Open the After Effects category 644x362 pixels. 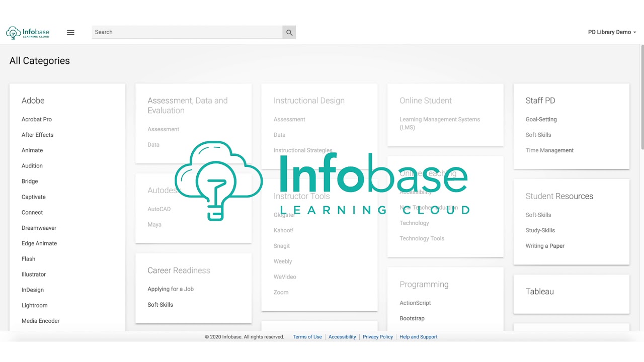(37, 135)
